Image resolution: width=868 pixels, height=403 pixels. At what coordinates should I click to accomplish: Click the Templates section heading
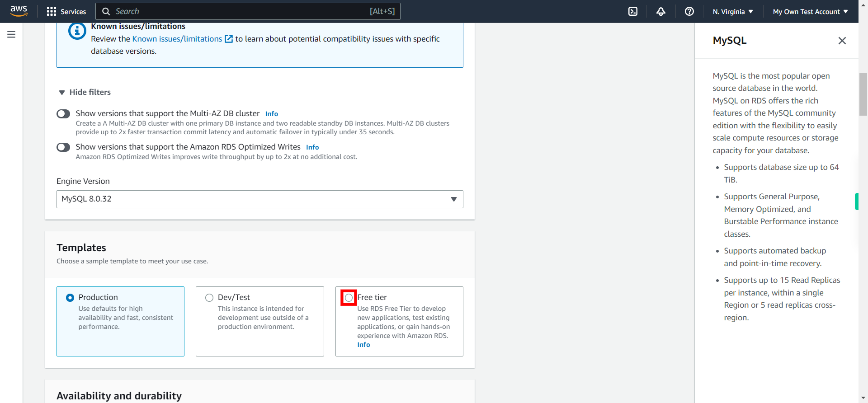tap(81, 248)
